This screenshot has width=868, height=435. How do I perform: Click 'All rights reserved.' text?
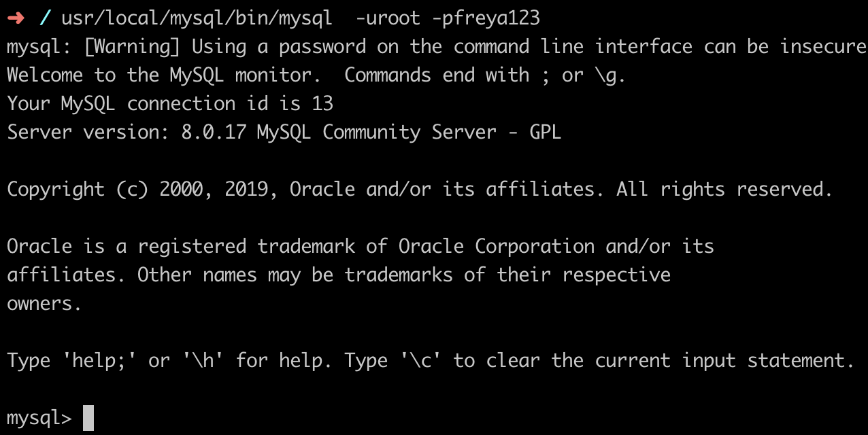724,190
